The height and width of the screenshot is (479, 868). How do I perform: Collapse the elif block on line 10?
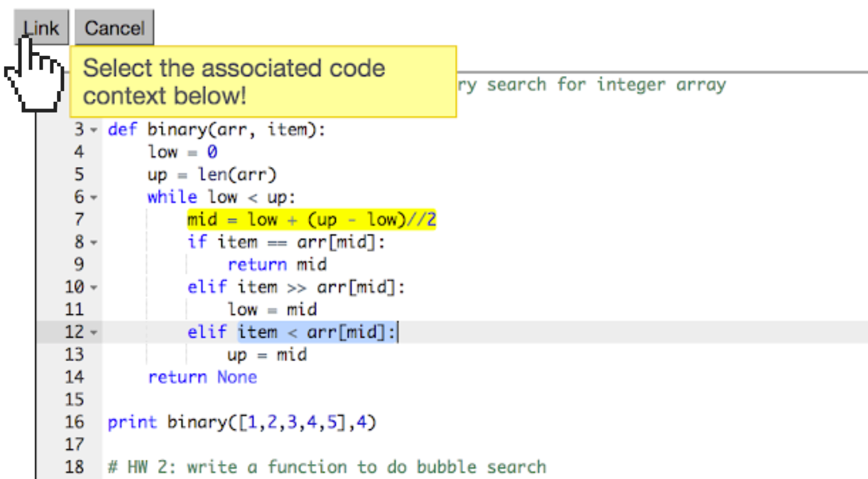point(95,287)
